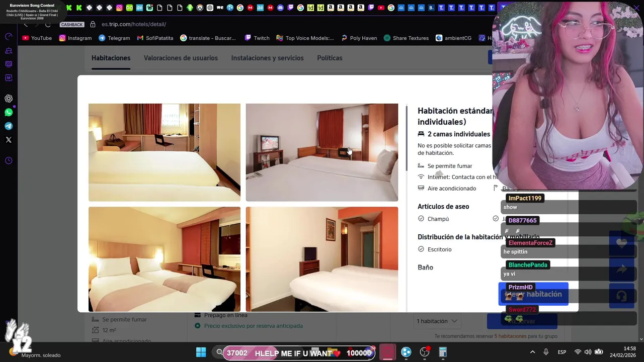Click 'Aire acondicionado' amenity text
The height and width of the screenshot is (362, 644).
point(451,189)
